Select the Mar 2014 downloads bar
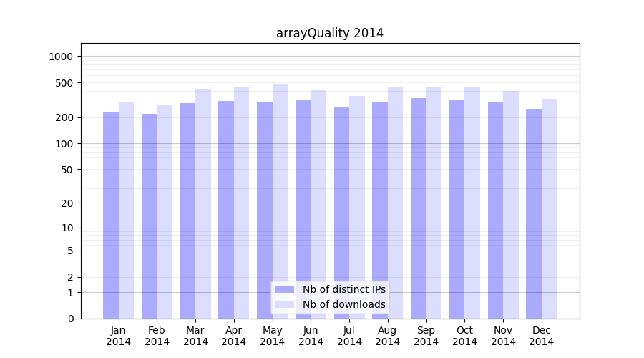Screen dimensions: 644x358 (x=203, y=204)
